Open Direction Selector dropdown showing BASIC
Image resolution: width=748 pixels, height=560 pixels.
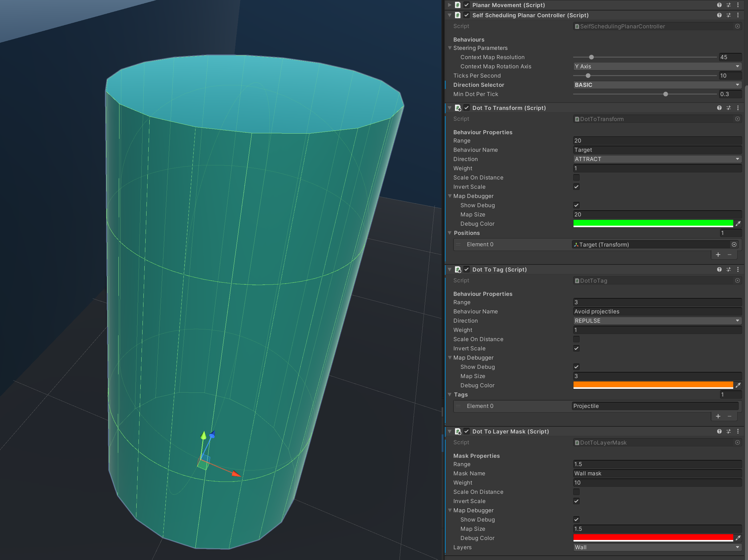point(657,85)
